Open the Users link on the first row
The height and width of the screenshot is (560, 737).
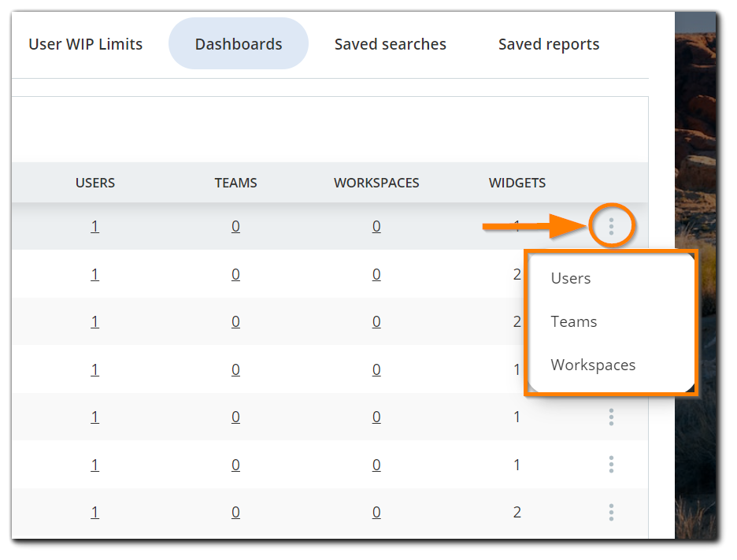(x=94, y=225)
